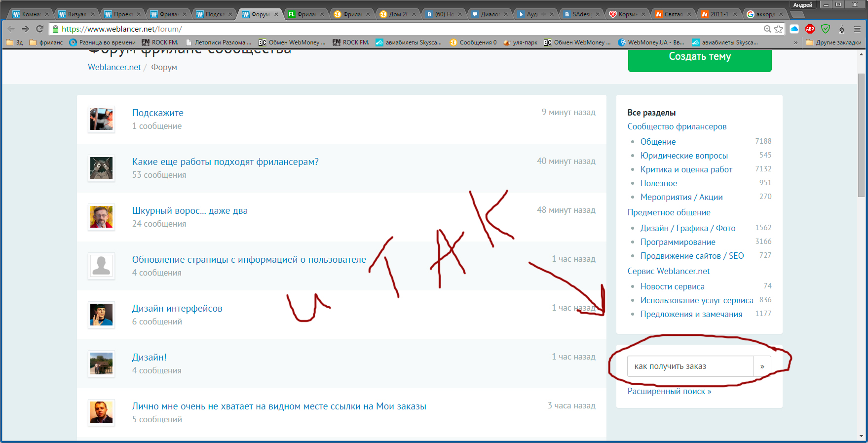This screenshot has height=443, width=868.
Task: Open the topic Дизайн интерфейсов
Action: click(x=177, y=308)
